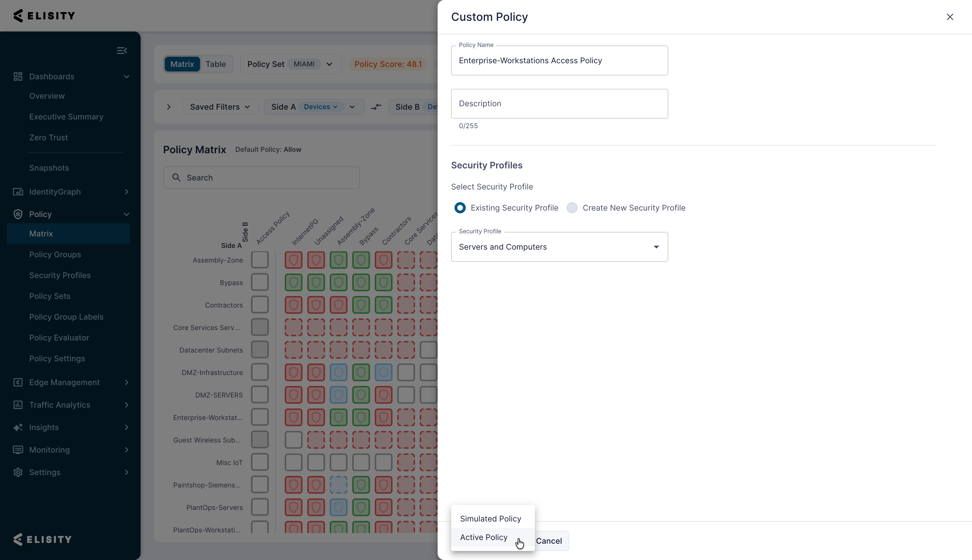Open the Security Profile dropdown
This screenshot has width=972, height=560.
pyautogui.click(x=559, y=247)
